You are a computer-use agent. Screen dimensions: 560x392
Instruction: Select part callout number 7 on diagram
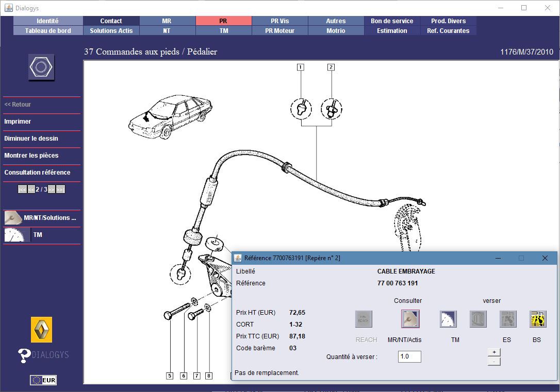click(x=197, y=376)
